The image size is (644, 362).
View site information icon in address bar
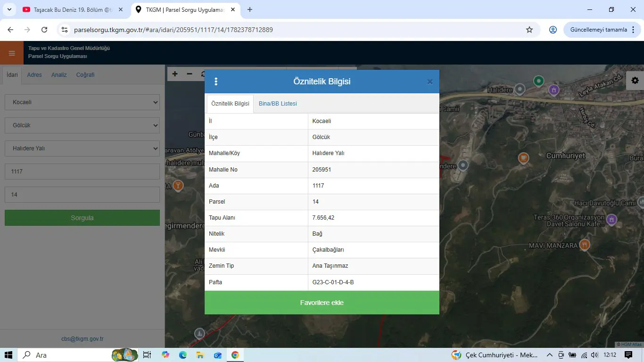(x=65, y=30)
